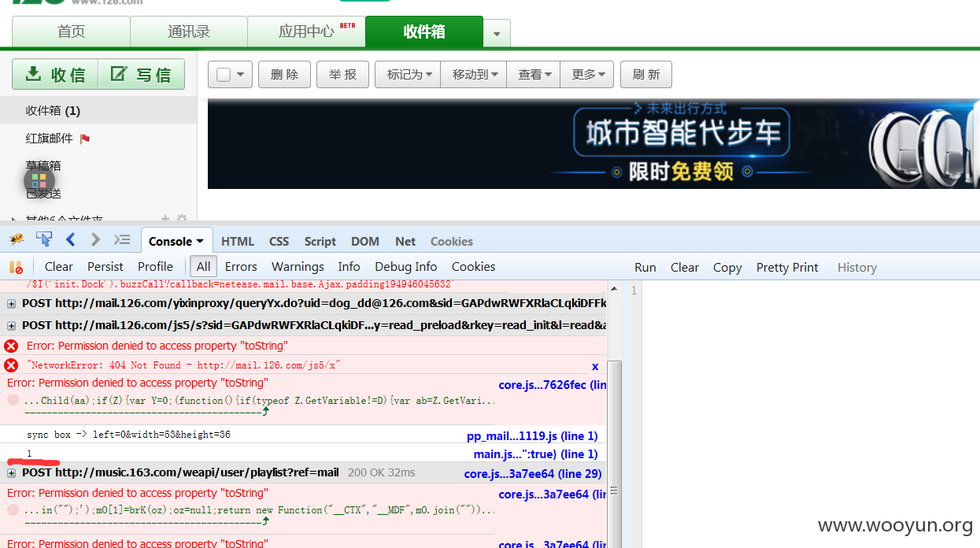Image resolution: width=980 pixels, height=548 pixels.
Task: Open the tab list dropdown arrow after 收件箱
Action: (x=497, y=34)
